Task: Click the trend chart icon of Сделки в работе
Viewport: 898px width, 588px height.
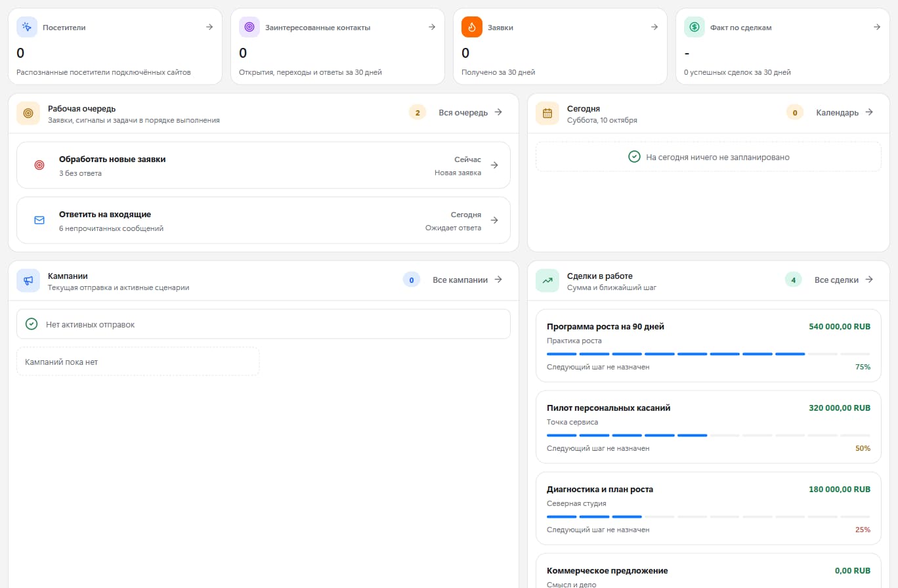Action: [x=547, y=280]
